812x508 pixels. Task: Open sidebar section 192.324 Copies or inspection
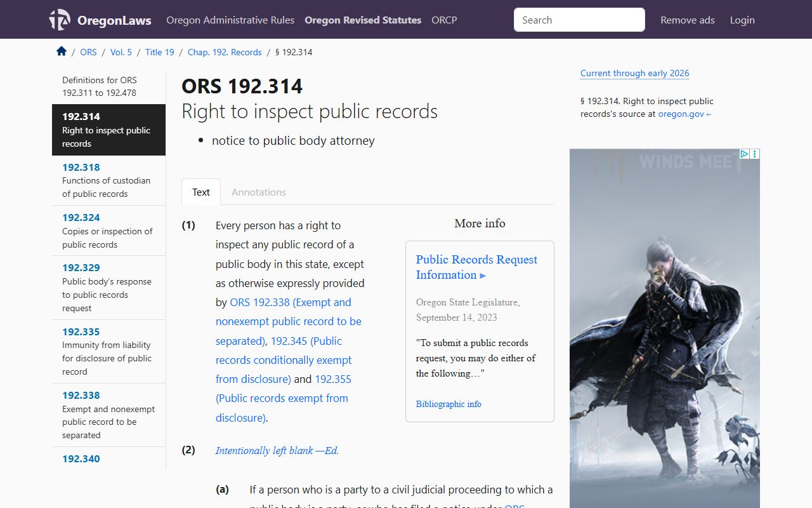[x=108, y=231]
